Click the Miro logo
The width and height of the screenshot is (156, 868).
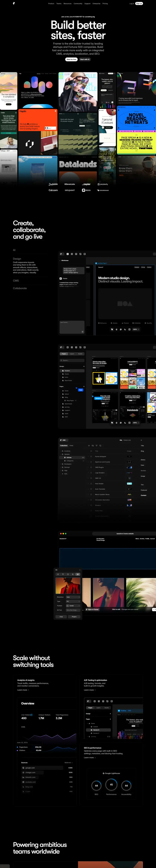click(x=86, y=190)
